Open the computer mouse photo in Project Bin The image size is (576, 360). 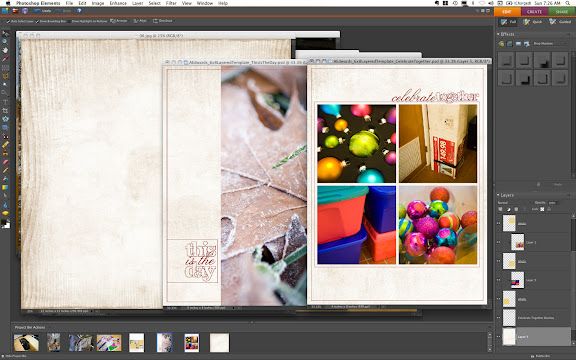pyautogui.click(x=26, y=342)
